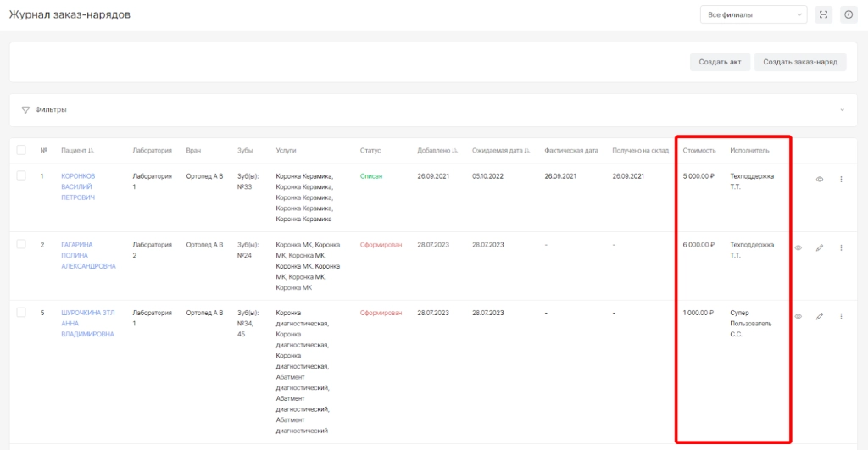Open more actions menu for order number 5

[841, 316]
